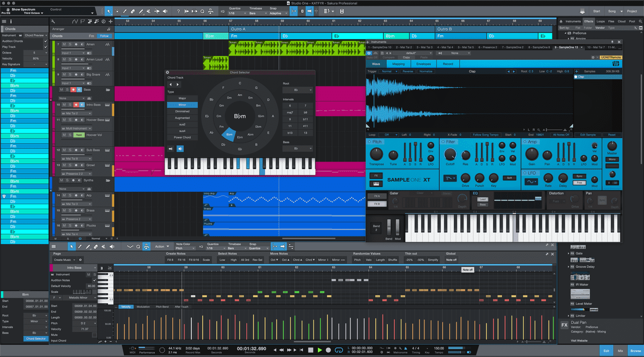Open the Mapping tab in SampleOne XT

click(398, 64)
